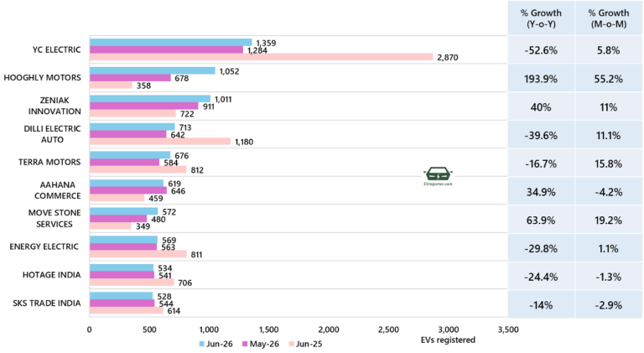
Task: Click Hotage India's Y-o-Y growth -24.4%
Action: coord(541,277)
